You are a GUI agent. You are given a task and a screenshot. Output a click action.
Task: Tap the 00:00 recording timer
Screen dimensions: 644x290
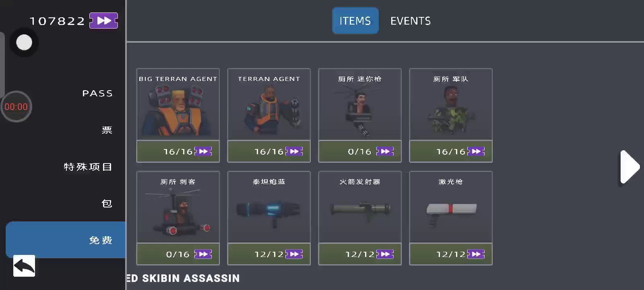(x=16, y=107)
